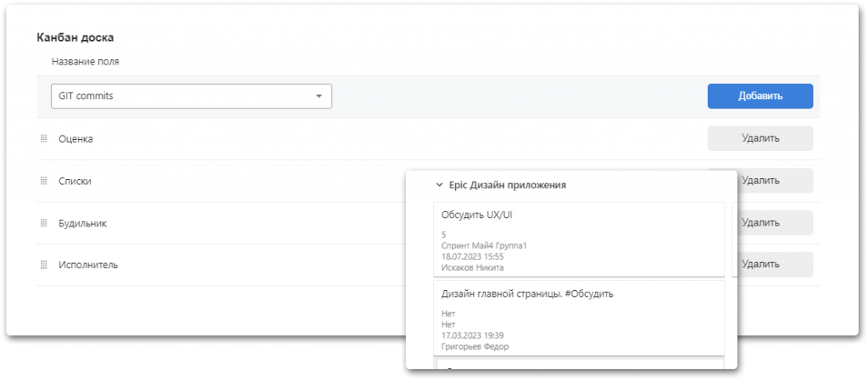The image size is (868, 380).
Task: Click Удалить in the Исполнитель row
Action: 771,265
